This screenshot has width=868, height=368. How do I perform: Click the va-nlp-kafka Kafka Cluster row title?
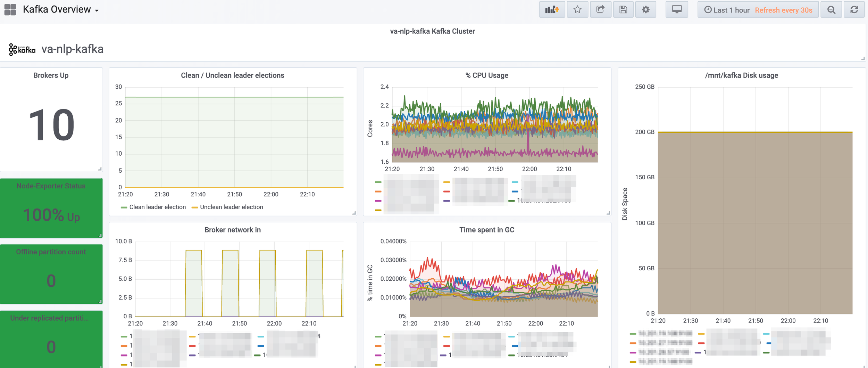click(432, 31)
